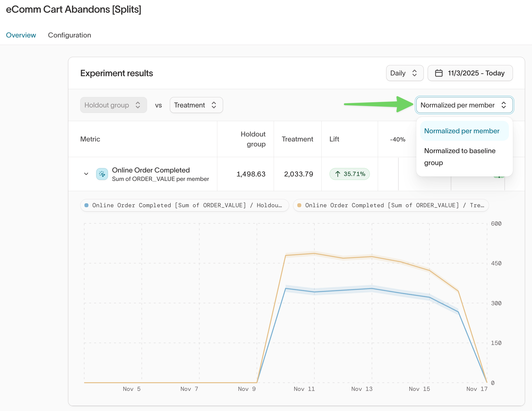This screenshot has width=532, height=411.
Task: Click blue dot of Holdout legend
Action: tap(86, 205)
